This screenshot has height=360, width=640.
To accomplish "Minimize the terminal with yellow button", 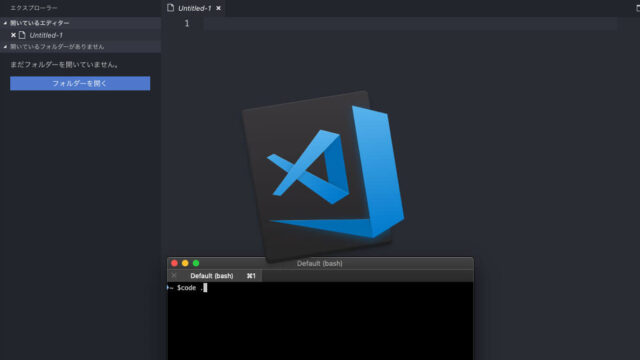I will [x=185, y=263].
